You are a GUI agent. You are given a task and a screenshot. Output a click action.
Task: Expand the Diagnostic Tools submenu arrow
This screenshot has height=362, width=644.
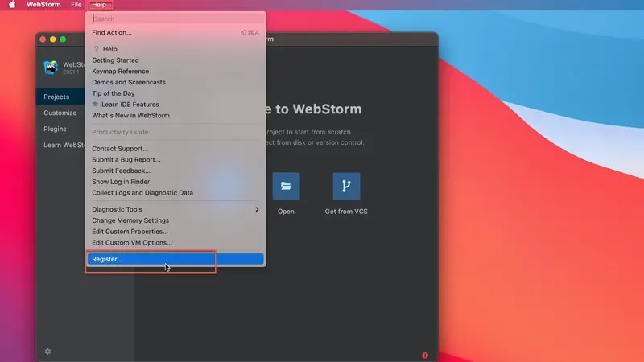tap(257, 209)
